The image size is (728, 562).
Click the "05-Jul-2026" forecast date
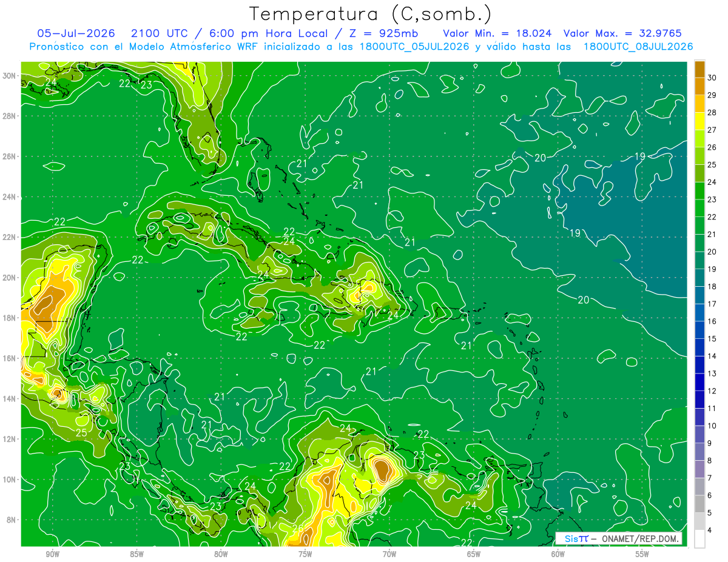click(76, 33)
